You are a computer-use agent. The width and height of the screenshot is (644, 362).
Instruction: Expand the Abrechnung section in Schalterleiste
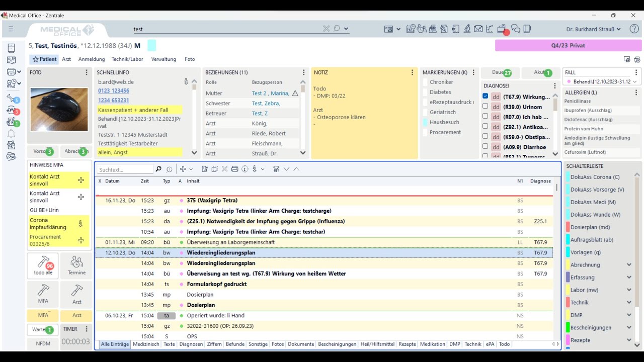[x=629, y=265]
